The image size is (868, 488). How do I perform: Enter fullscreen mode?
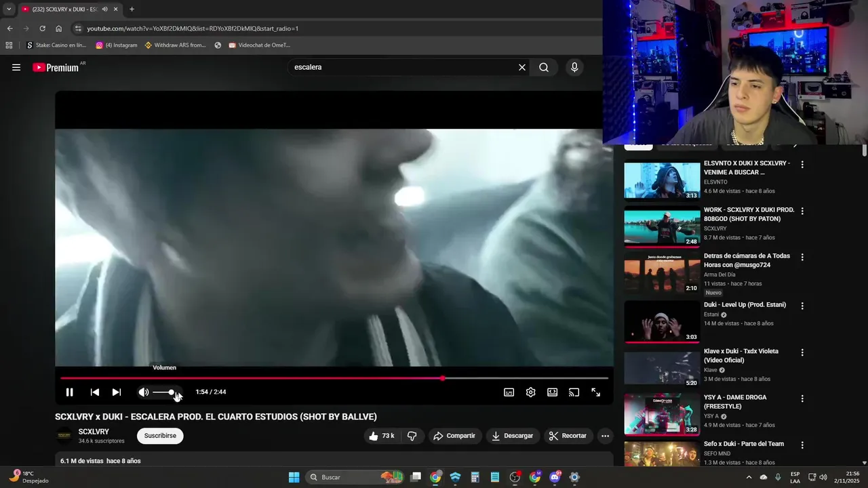pyautogui.click(x=596, y=392)
